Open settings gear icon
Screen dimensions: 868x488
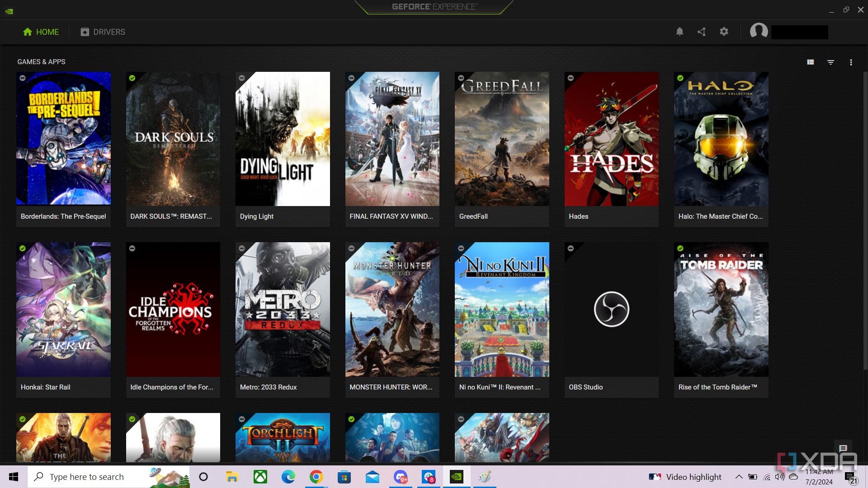pos(724,32)
